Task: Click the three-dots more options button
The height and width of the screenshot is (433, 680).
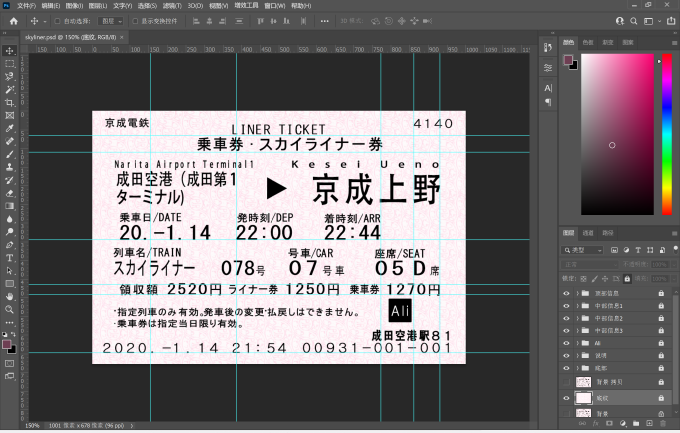Action: click(x=324, y=21)
